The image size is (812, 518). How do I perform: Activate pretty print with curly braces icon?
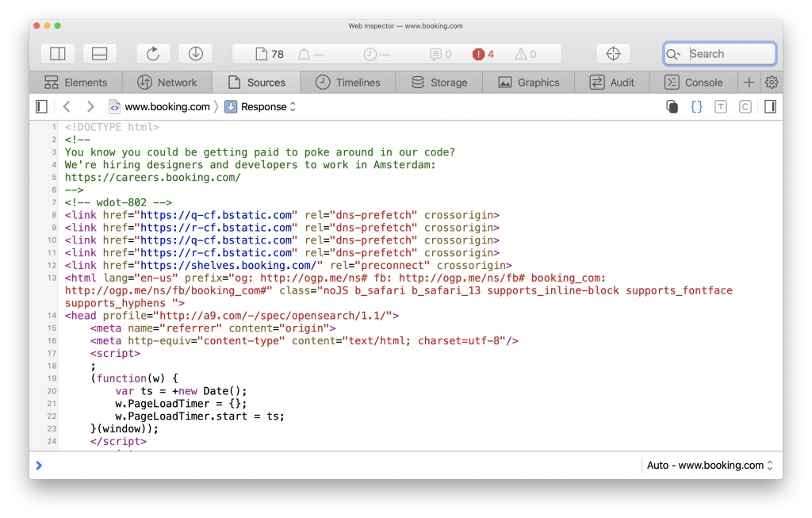(696, 106)
